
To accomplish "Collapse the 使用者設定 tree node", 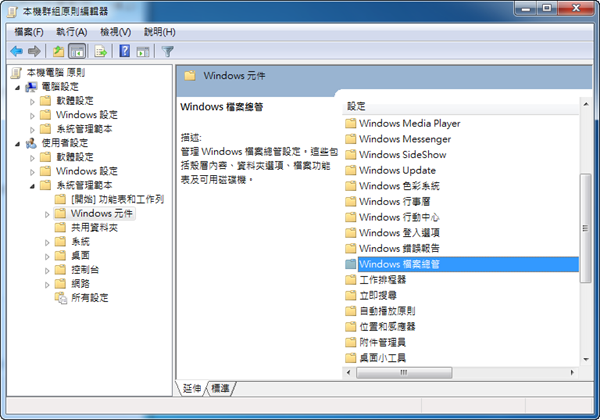I will (18, 144).
